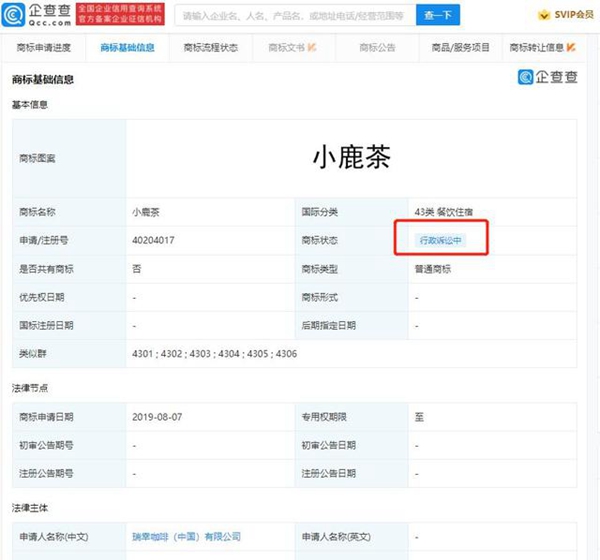This screenshot has height=560, width=600.
Task: Click the 小鹿茶 trademark image
Action: pyautogui.click(x=351, y=157)
